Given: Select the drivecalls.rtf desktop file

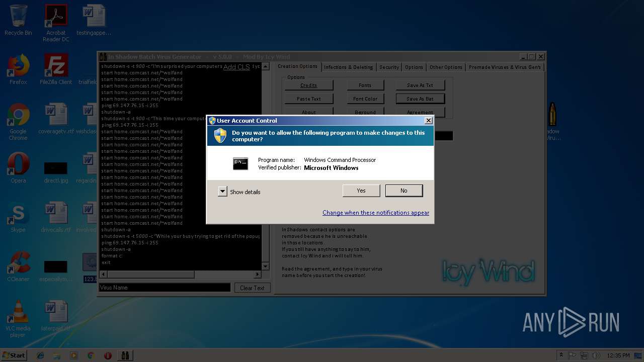Looking at the screenshot, I should (56, 217).
